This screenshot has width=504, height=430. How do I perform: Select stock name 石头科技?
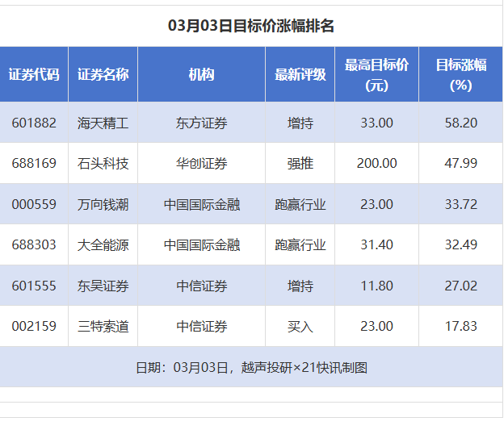tap(103, 163)
